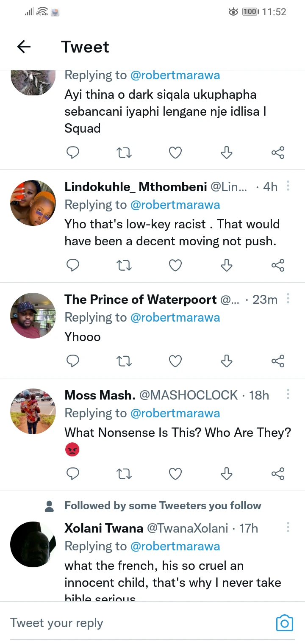
Task: Open @robertmarawa link in Moss Mash's reply
Action: click(x=175, y=413)
